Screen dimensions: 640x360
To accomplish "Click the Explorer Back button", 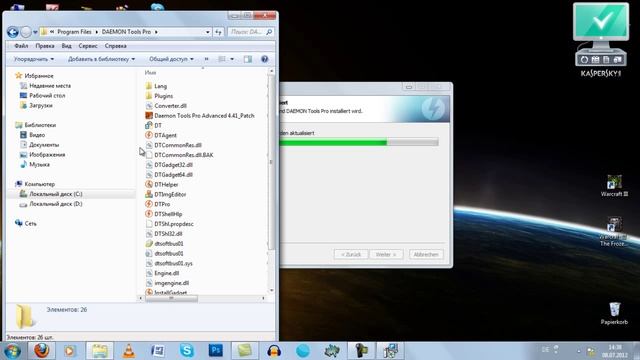I will coord(13,32).
